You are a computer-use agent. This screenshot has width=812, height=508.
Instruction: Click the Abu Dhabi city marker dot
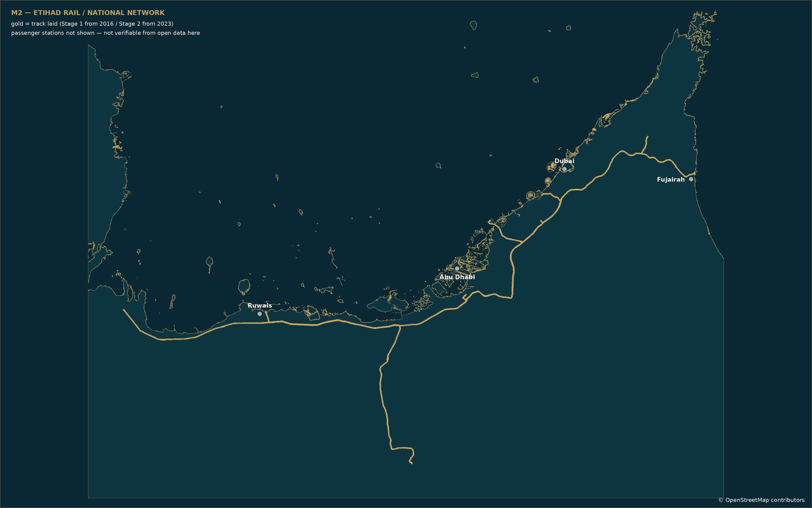[x=457, y=269]
